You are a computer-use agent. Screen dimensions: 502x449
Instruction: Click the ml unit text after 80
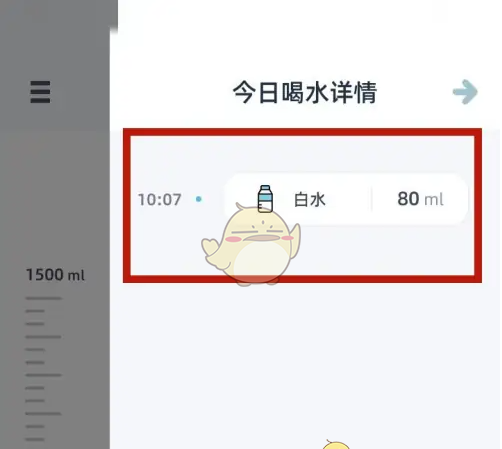(x=434, y=199)
